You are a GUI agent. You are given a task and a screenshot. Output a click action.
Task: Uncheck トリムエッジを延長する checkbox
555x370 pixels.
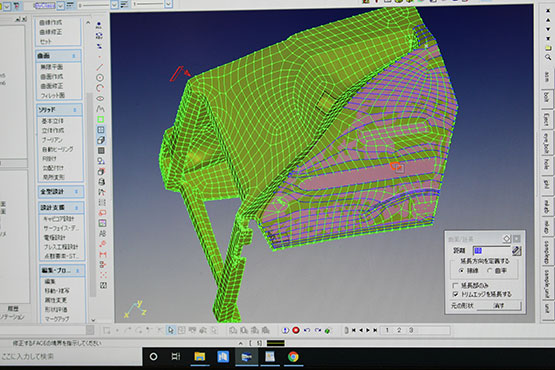click(456, 294)
